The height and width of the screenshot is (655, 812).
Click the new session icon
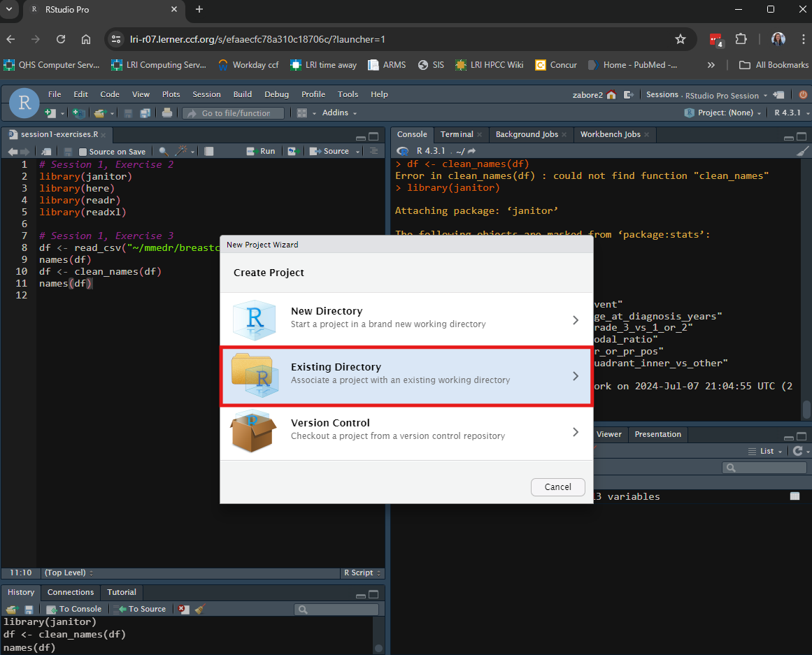pyautogui.click(x=778, y=95)
